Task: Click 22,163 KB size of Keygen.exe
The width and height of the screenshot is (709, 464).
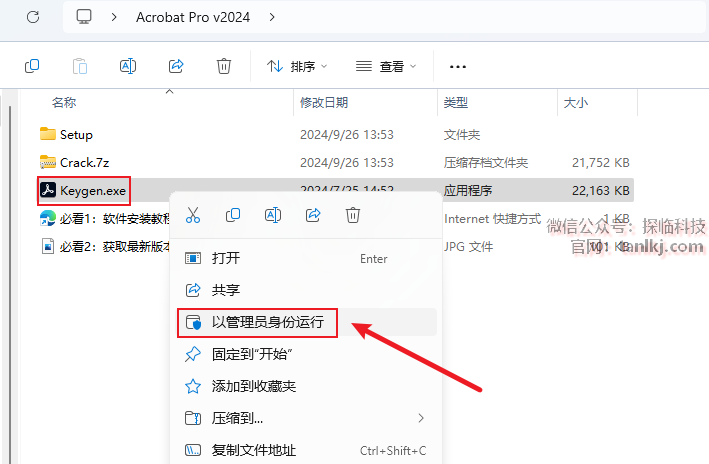Action: pyautogui.click(x=600, y=191)
